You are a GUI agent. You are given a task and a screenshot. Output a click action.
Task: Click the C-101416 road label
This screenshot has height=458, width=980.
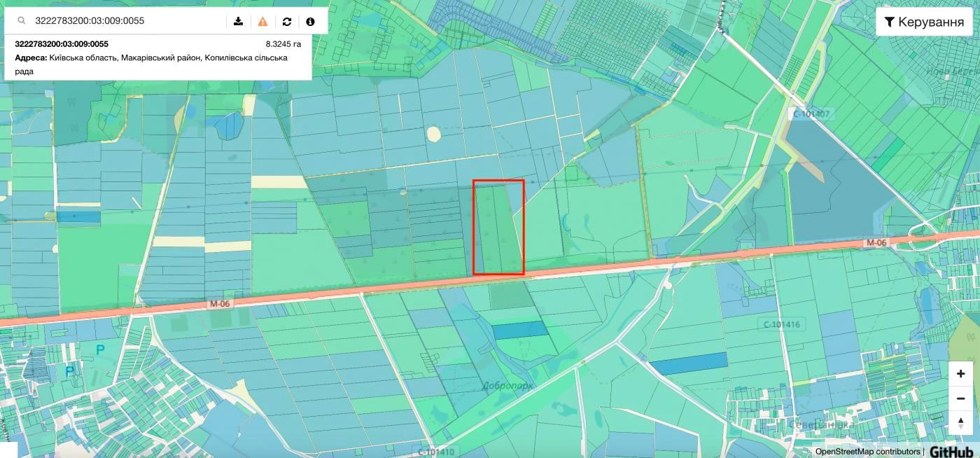pyautogui.click(x=781, y=324)
